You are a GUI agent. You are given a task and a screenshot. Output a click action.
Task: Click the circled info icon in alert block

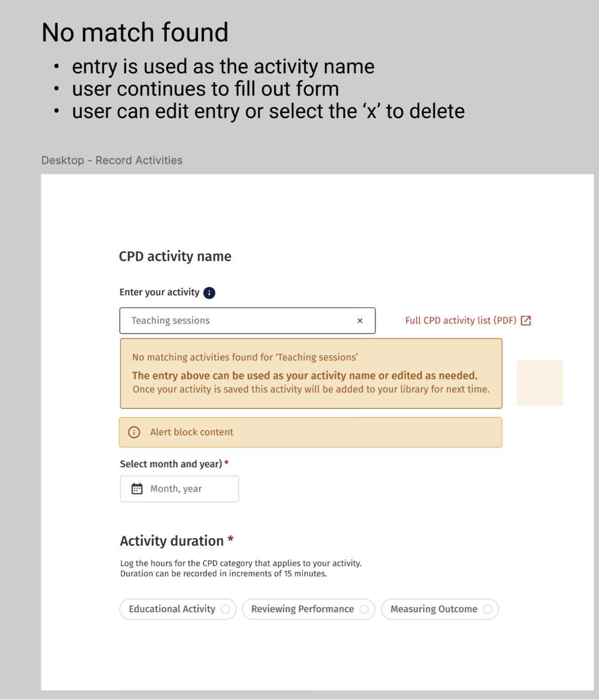134,432
